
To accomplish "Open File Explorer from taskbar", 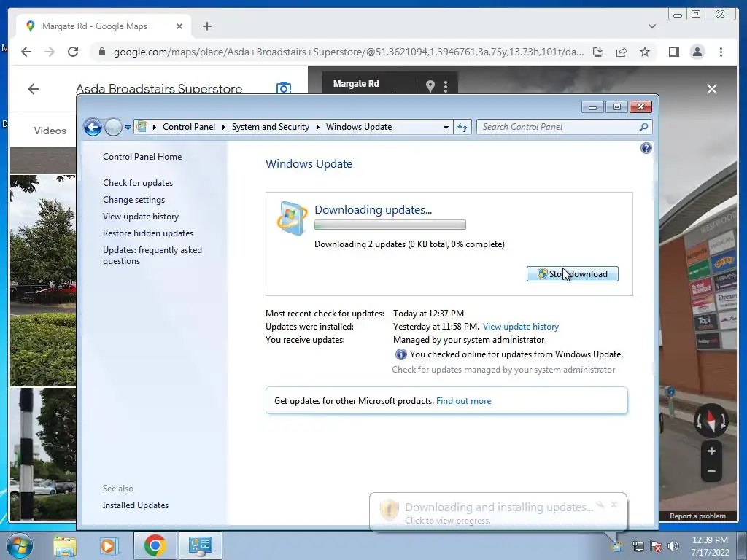I will click(x=65, y=545).
